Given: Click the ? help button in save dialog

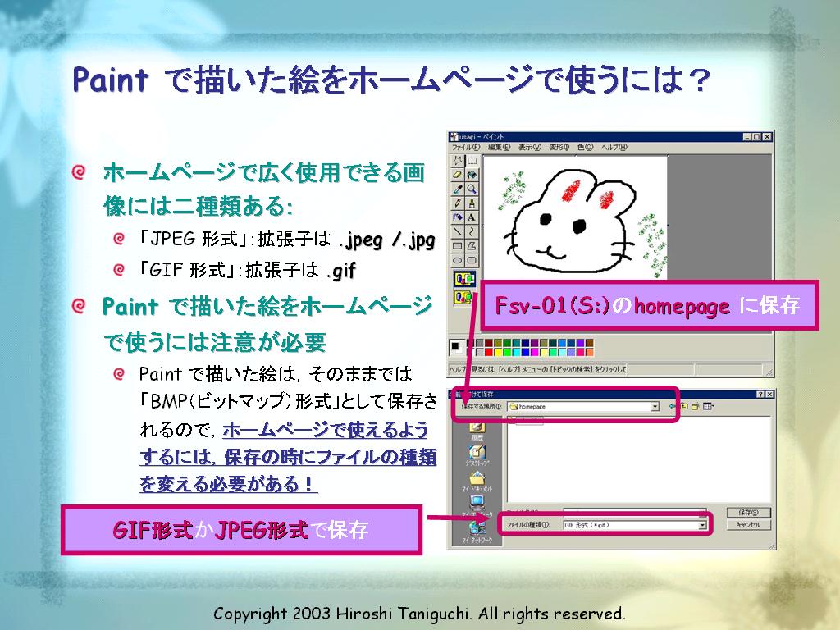Looking at the screenshot, I should coord(760,395).
